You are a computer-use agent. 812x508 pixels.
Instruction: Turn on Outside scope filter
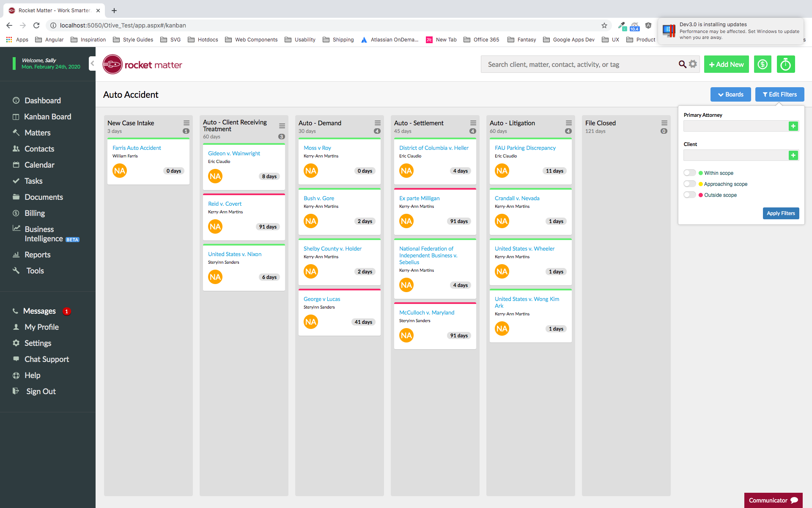[x=690, y=195]
